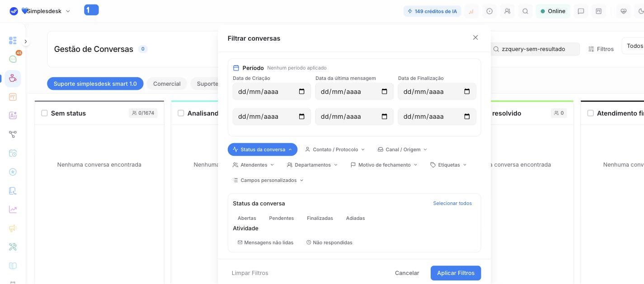Screen dimensions: 644x284
Task: Switch to the Comercial tab
Action: [167, 84]
